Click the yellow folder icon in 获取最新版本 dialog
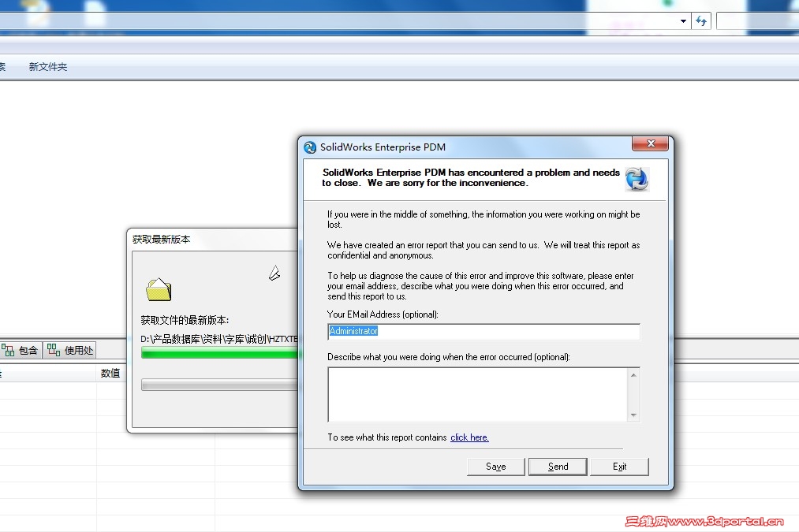 click(159, 289)
